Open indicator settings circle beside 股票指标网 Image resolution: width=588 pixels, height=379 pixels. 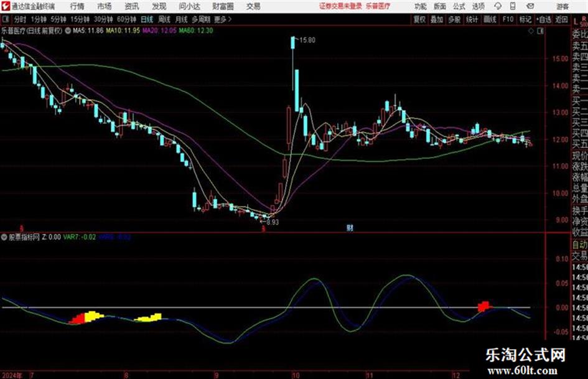click(4, 236)
